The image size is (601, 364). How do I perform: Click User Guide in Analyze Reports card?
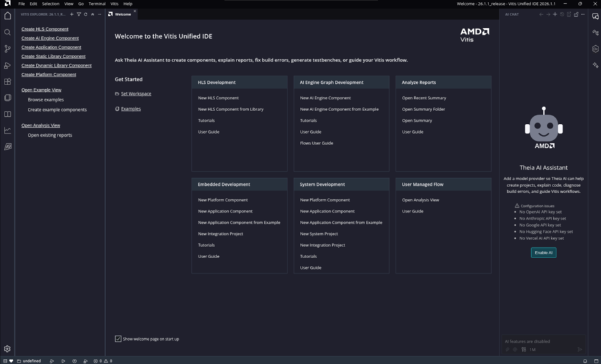pos(412,132)
